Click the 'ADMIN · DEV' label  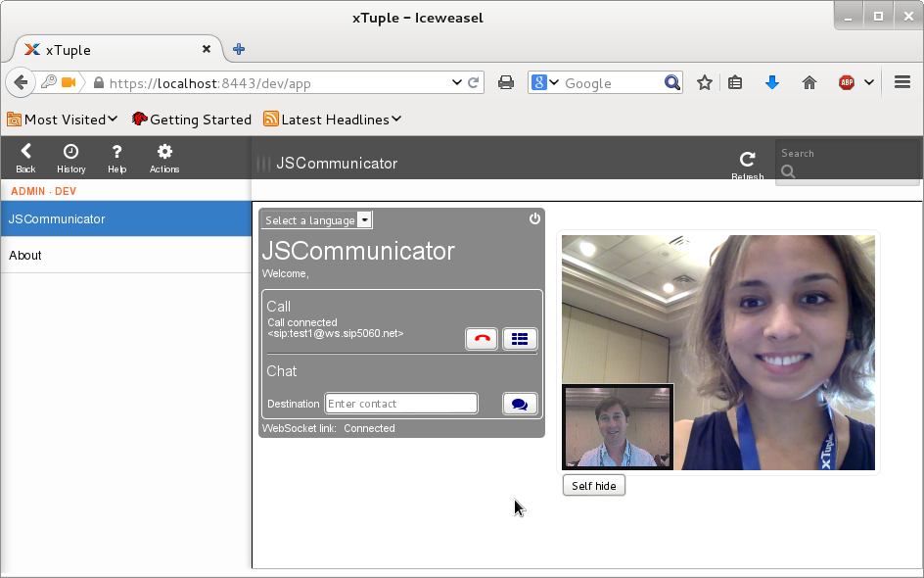pos(44,191)
